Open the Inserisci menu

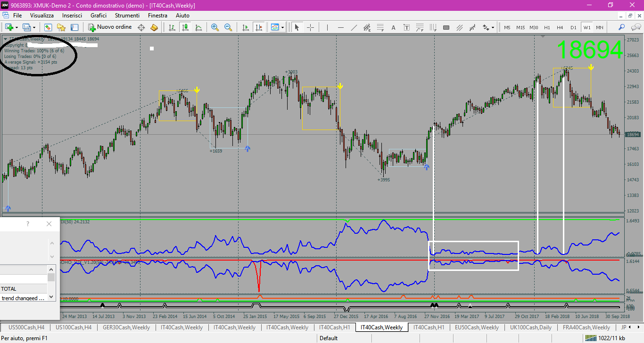[x=72, y=16]
